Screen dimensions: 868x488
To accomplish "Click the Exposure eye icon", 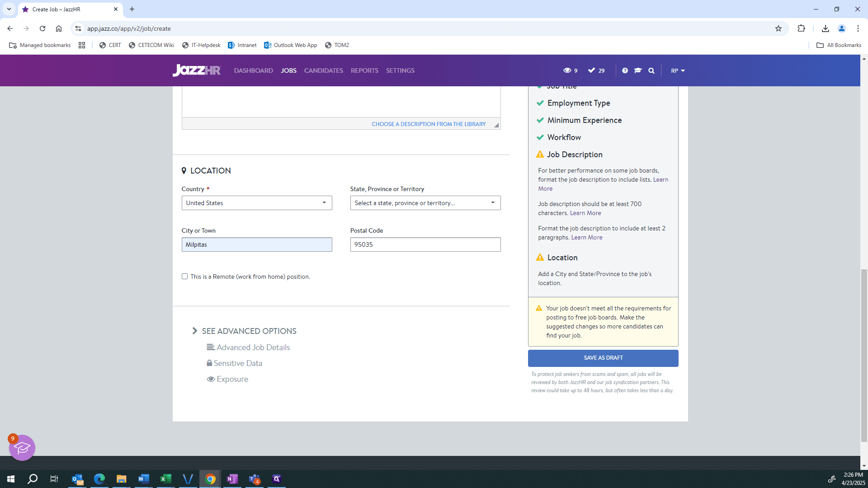I will (x=211, y=379).
